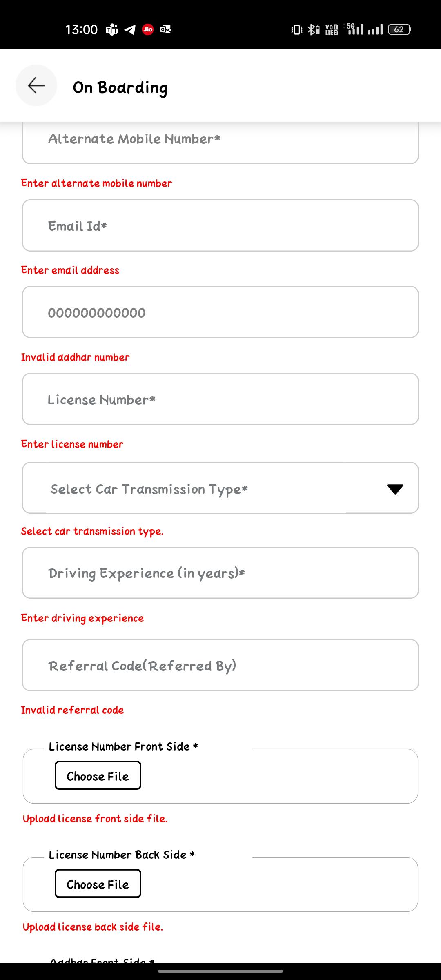Tap the vibrate mode status icon
Image resolution: width=441 pixels, height=980 pixels.
(297, 29)
